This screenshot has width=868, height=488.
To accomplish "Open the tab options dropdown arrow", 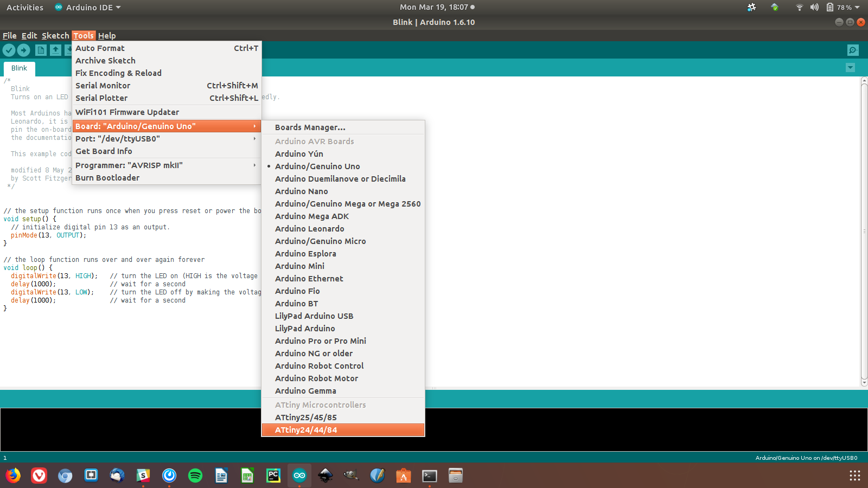I will point(850,68).
